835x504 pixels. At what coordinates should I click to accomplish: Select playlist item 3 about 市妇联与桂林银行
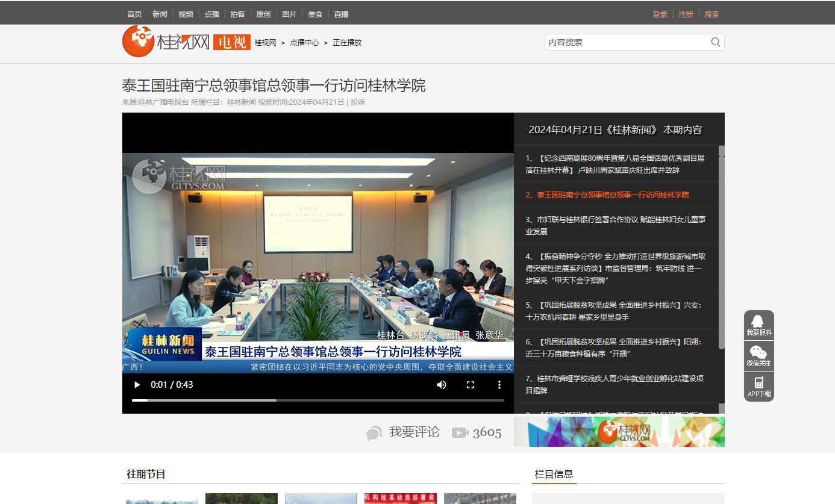[x=615, y=225]
